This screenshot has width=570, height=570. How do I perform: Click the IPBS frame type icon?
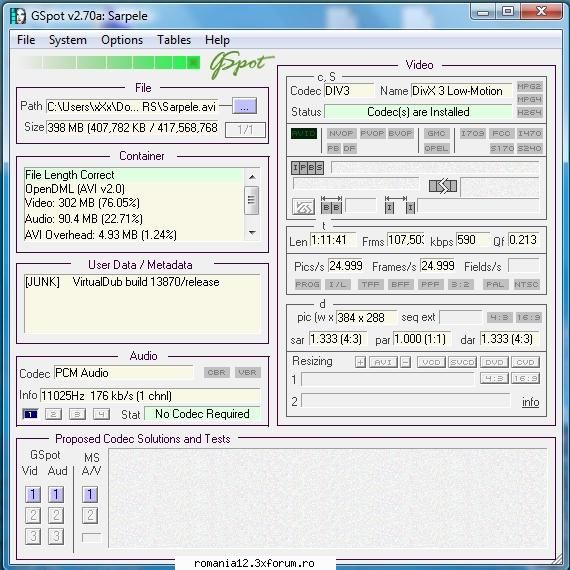307,168
